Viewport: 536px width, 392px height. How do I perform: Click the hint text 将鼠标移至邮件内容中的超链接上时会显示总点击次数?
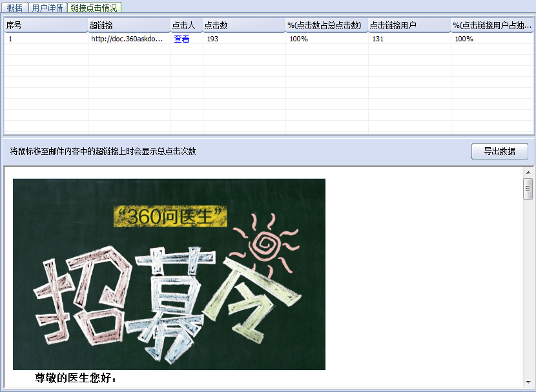pyautogui.click(x=103, y=151)
